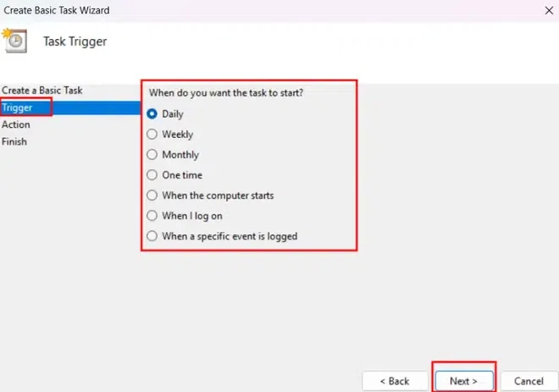Screen dimensions: 559x392
Task: Click the Task Trigger clock icon
Action: tap(15, 41)
